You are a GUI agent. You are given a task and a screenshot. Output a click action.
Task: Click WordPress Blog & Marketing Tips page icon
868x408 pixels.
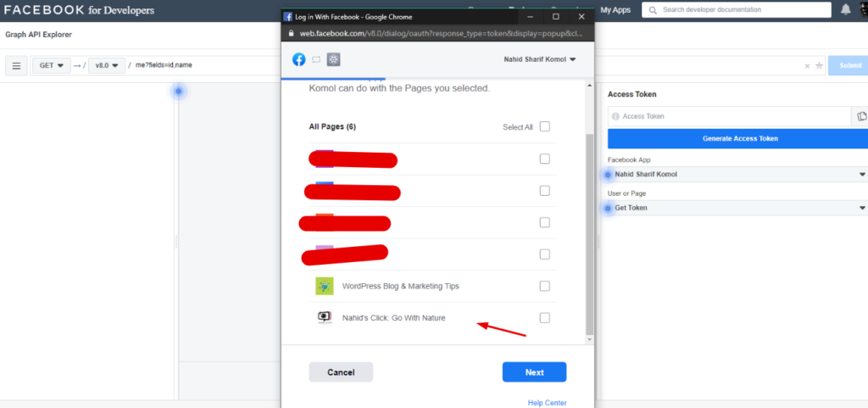[x=325, y=286]
